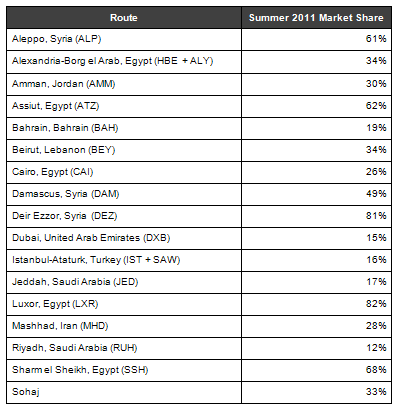Select the Aleppo, Syria (ALP) row
This screenshot has width=396, height=408.
point(199,39)
